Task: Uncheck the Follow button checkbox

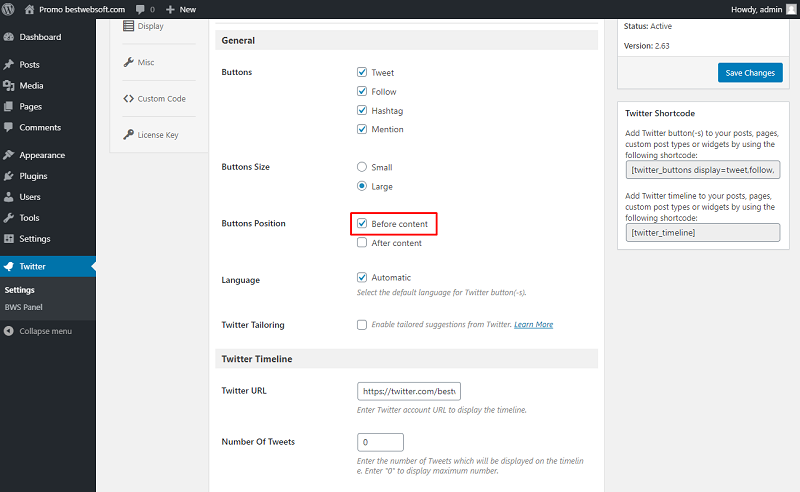Action: 362,91
